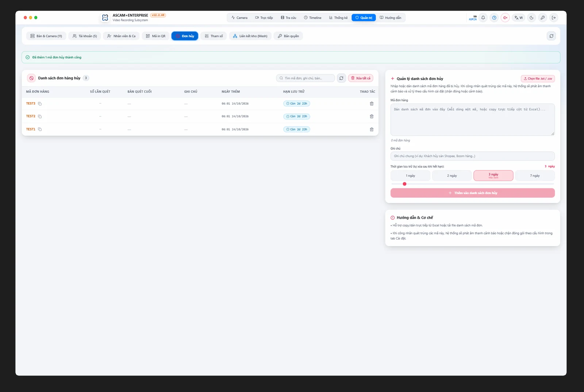Image resolution: width=584 pixels, height=392 pixels.
Task: Open the Tra cứu tab
Action: pos(288,18)
